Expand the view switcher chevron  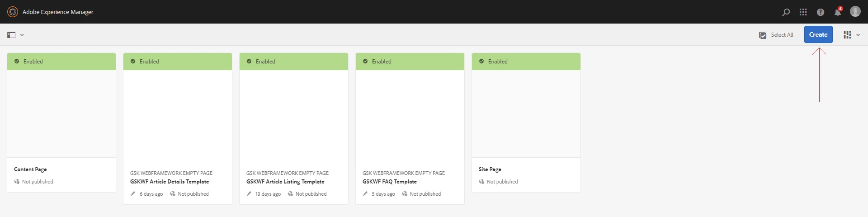(x=858, y=35)
